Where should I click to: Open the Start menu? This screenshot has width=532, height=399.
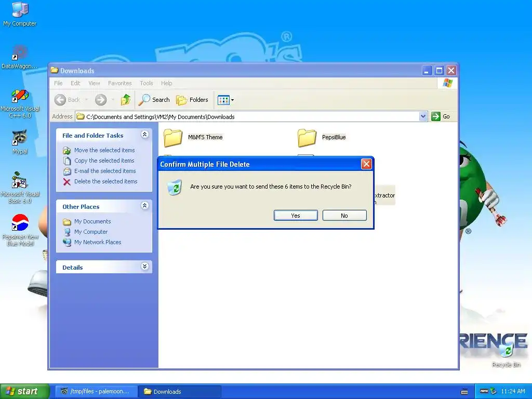(25, 392)
